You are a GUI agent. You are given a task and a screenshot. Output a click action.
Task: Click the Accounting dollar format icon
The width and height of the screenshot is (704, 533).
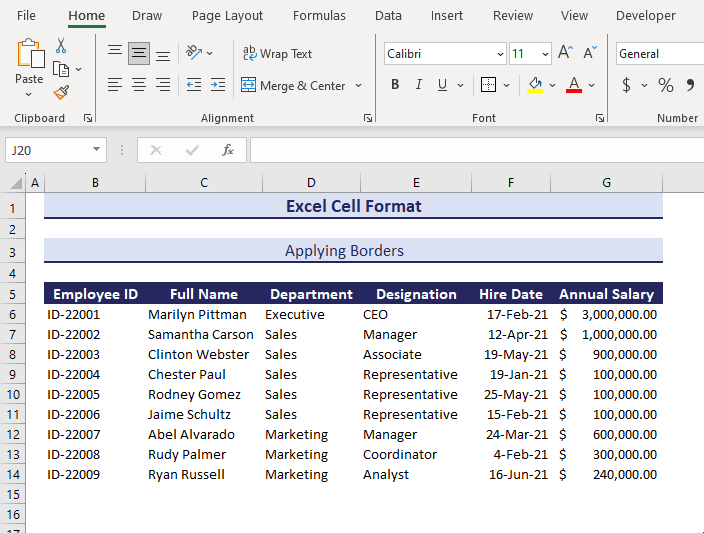coord(627,85)
